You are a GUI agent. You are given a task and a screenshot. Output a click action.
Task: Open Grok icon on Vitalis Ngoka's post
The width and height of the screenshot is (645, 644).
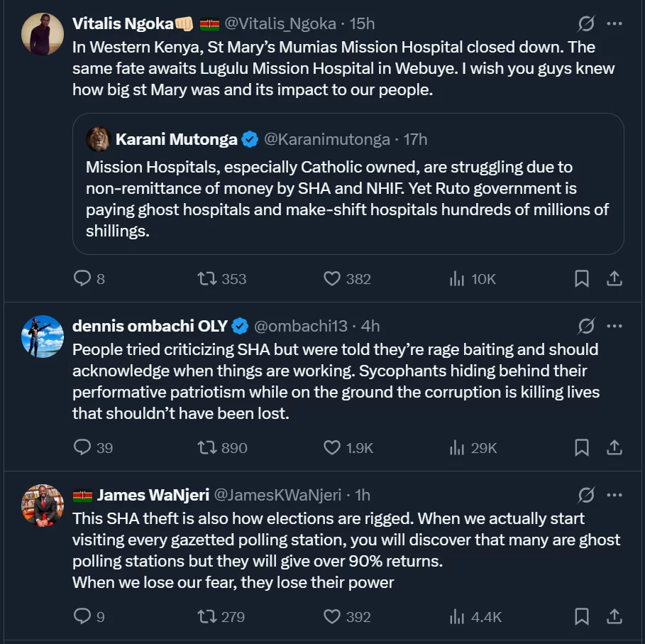point(586,24)
